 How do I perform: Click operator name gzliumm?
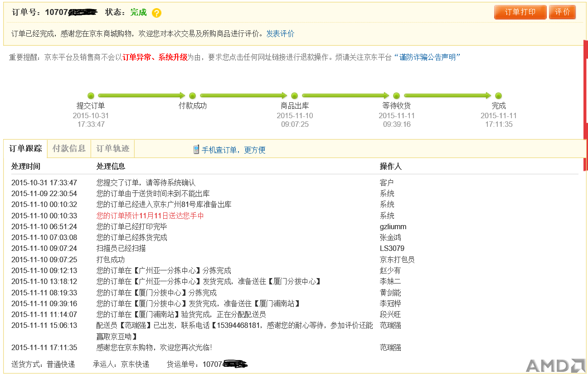(x=393, y=226)
